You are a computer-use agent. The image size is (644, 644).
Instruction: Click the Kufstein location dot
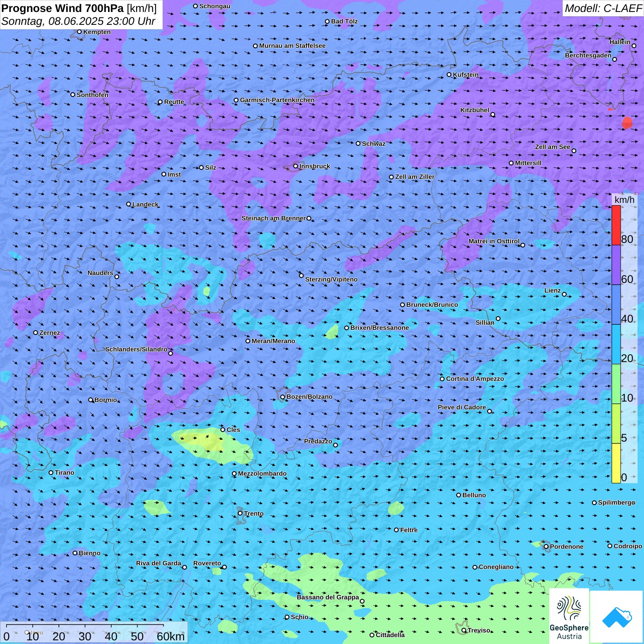449,75
